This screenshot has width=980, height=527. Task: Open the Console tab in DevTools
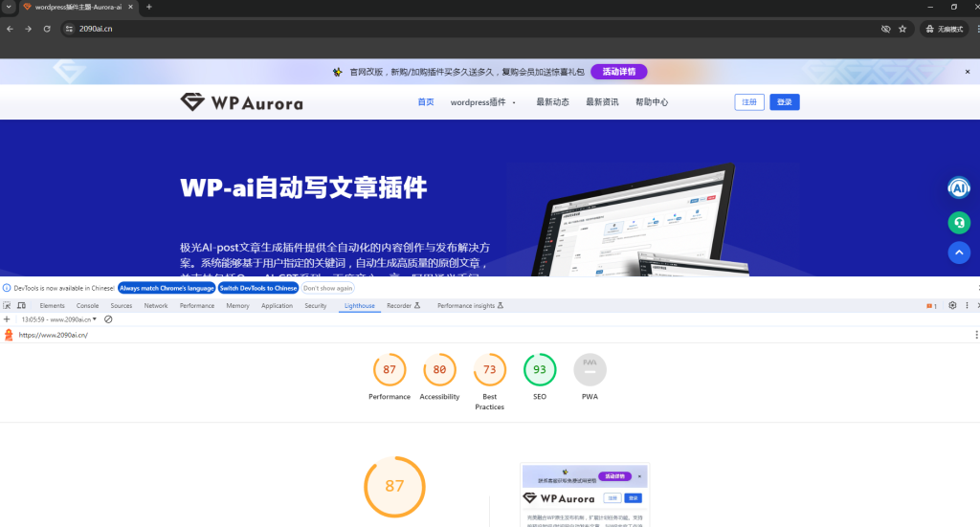tap(87, 306)
